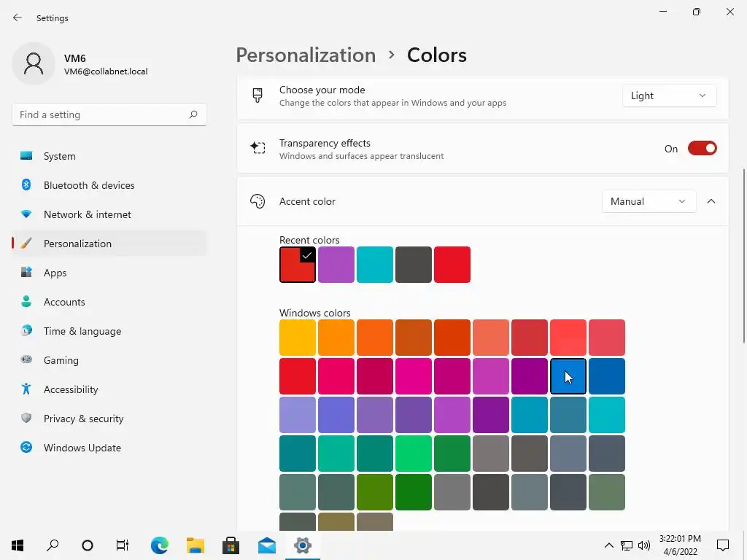Click the Accounts person icon in sidebar
747x560 pixels.
pyautogui.click(x=26, y=301)
